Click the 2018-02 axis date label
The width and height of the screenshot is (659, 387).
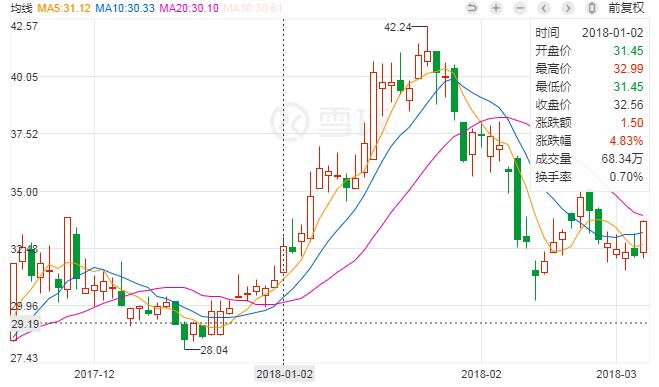[x=481, y=374]
